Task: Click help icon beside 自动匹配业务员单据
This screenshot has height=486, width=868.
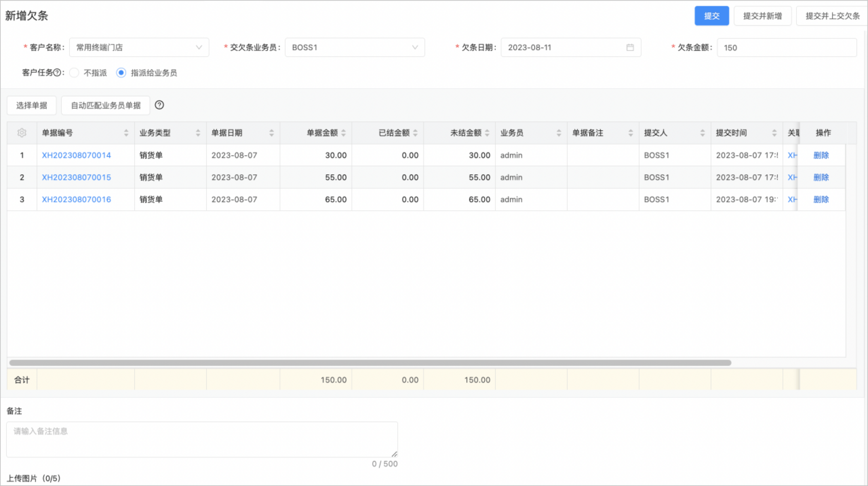Action: click(159, 105)
